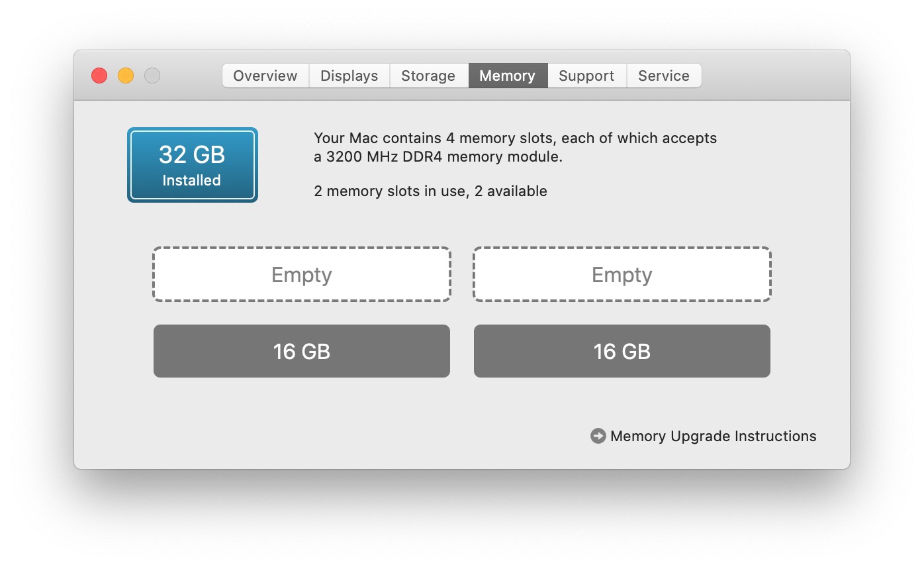The image size is (924, 567).
Task: Show the Support tab
Action: 587,76
